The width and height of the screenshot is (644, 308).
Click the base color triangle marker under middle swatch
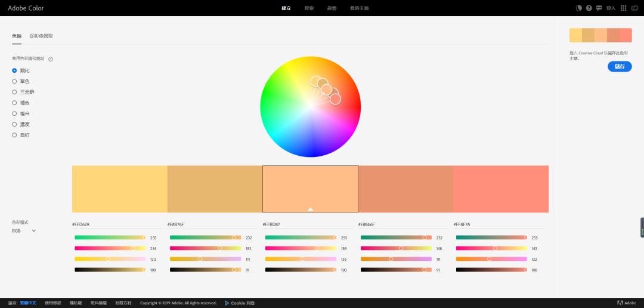pyautogui.click(x=310, y=209)
